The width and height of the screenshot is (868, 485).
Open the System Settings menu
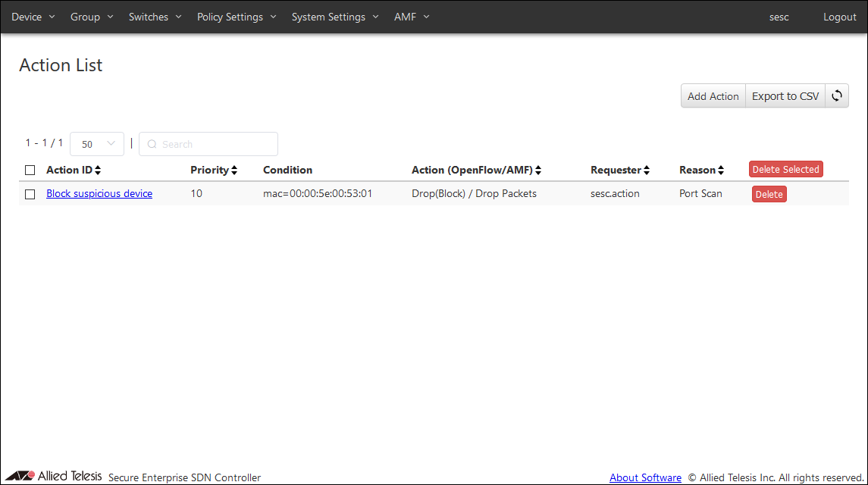tap(334, 17)
